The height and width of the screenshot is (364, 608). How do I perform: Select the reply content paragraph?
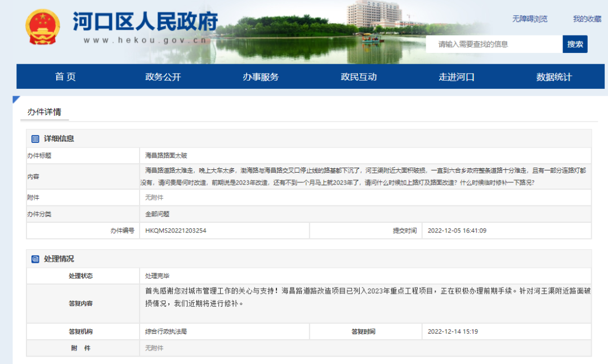coord(368,297)
